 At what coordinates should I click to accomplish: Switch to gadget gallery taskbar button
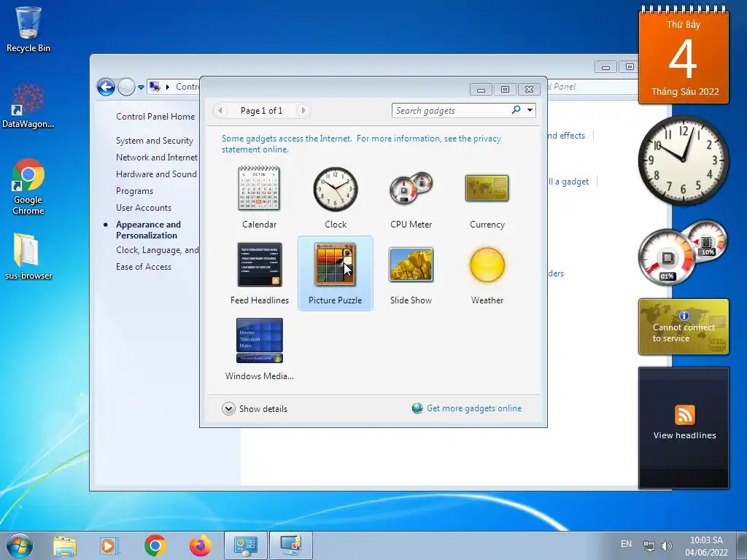pyautogui.click(x=291, y=545)
